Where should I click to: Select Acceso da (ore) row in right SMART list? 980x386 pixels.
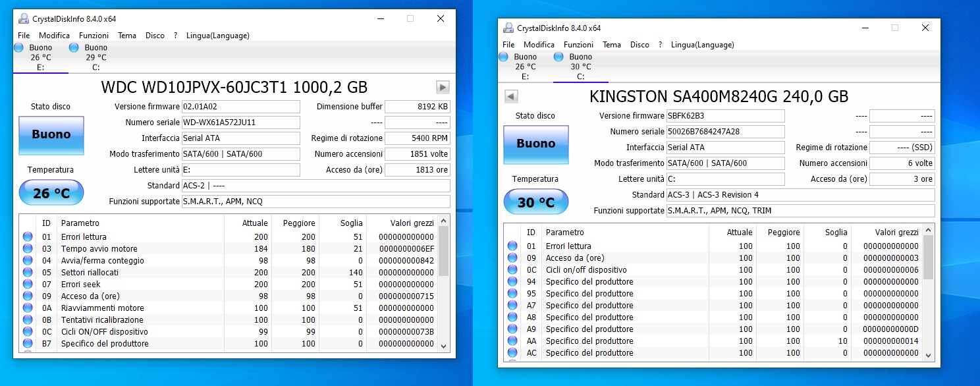713,258
